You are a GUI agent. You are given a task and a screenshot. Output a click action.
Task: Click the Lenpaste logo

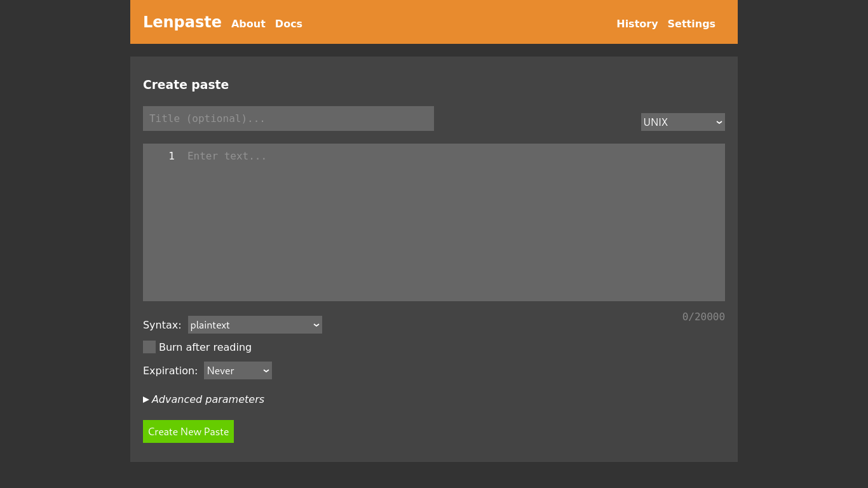tap(182, 22)
